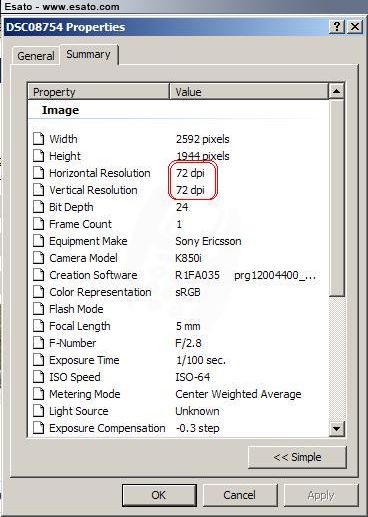The height and width of the screenshot is (517, 368).
Task: Click the 'Center Weighted Average' value
Action: 238,394
